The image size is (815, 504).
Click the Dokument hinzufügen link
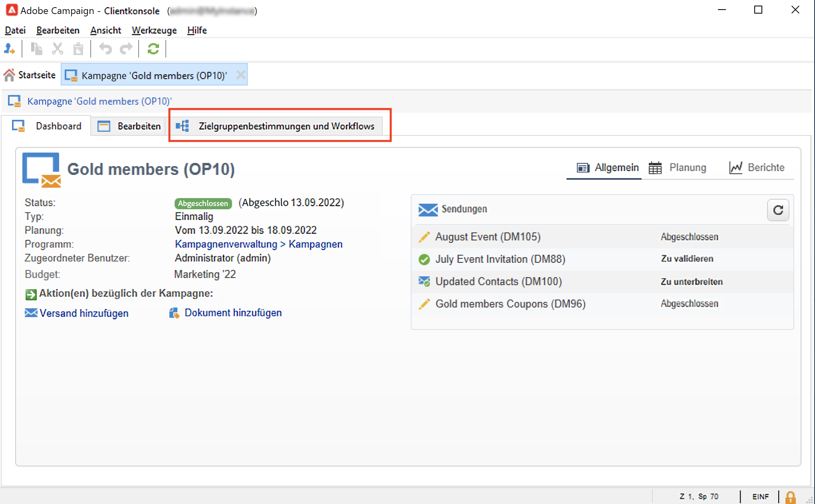(233, 313)
